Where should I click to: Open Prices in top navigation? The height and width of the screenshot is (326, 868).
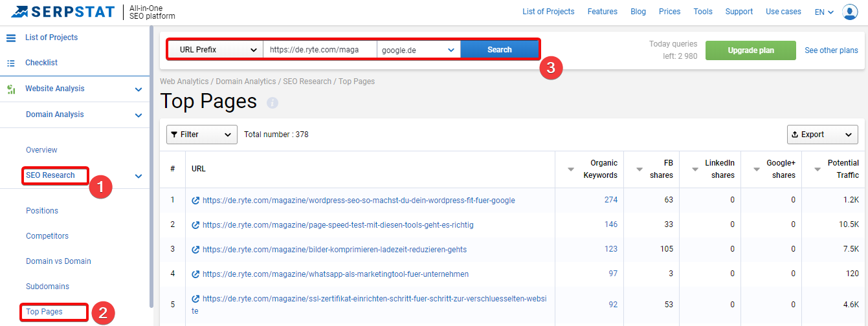pyautogui.click(x=670, y=12)
